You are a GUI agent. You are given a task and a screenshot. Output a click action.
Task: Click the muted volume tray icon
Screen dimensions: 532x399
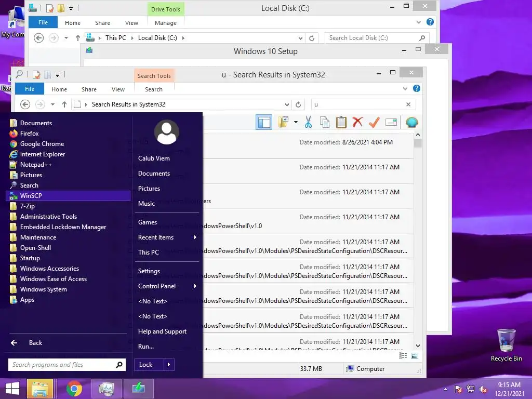pos(483,389)
